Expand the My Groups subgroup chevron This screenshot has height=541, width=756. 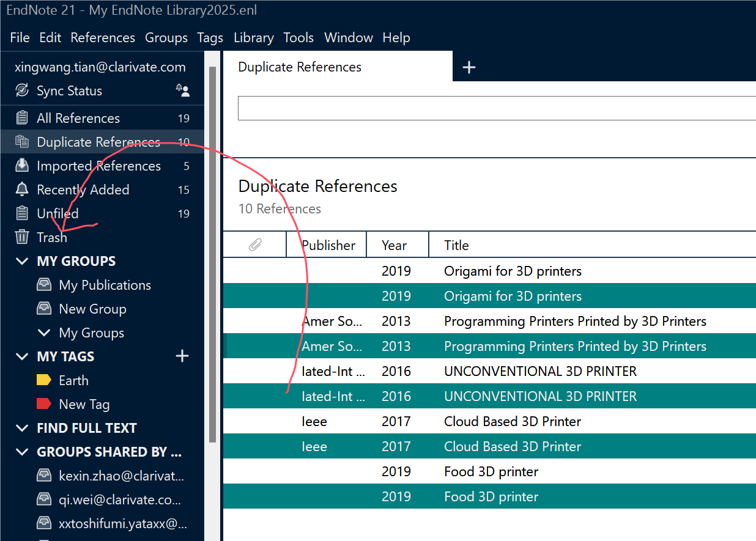[43, 333]
